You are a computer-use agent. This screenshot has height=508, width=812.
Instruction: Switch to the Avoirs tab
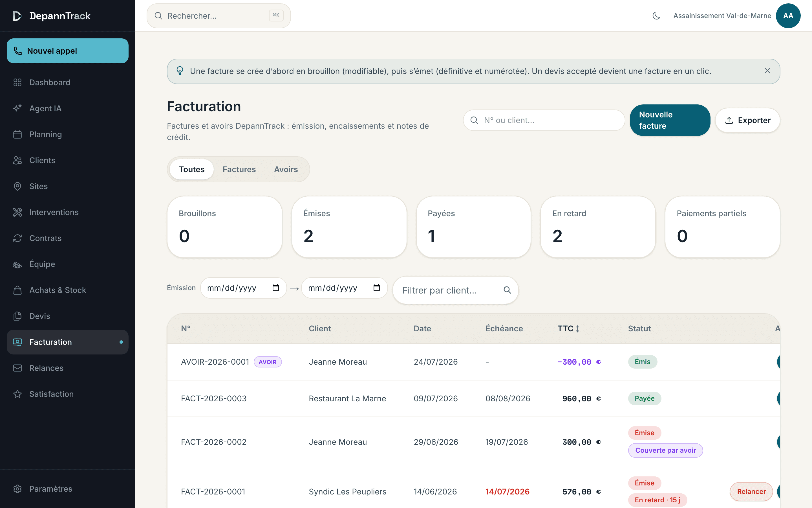286,169
